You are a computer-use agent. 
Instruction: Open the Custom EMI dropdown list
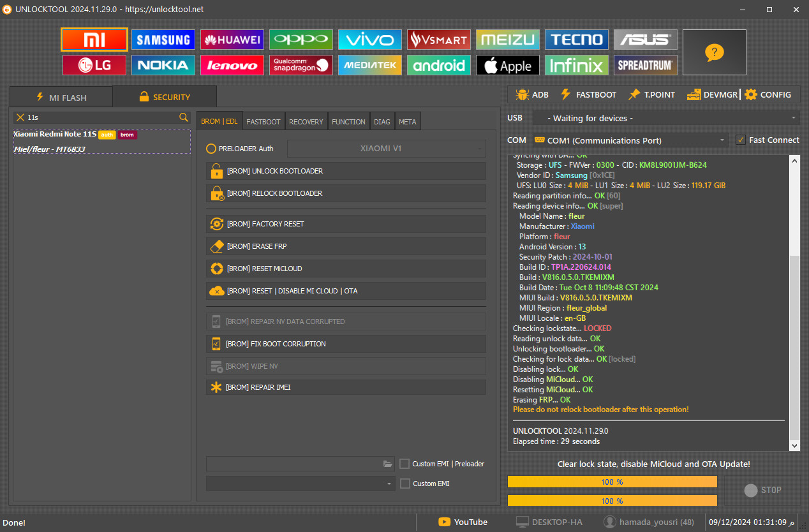pyautogui.click(x=301, y=484)
